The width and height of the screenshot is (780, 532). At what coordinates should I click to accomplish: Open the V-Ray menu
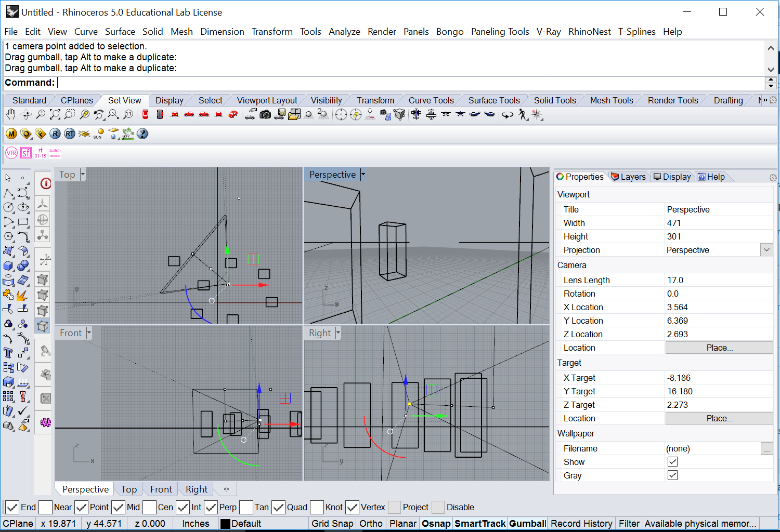click(549, 32)
